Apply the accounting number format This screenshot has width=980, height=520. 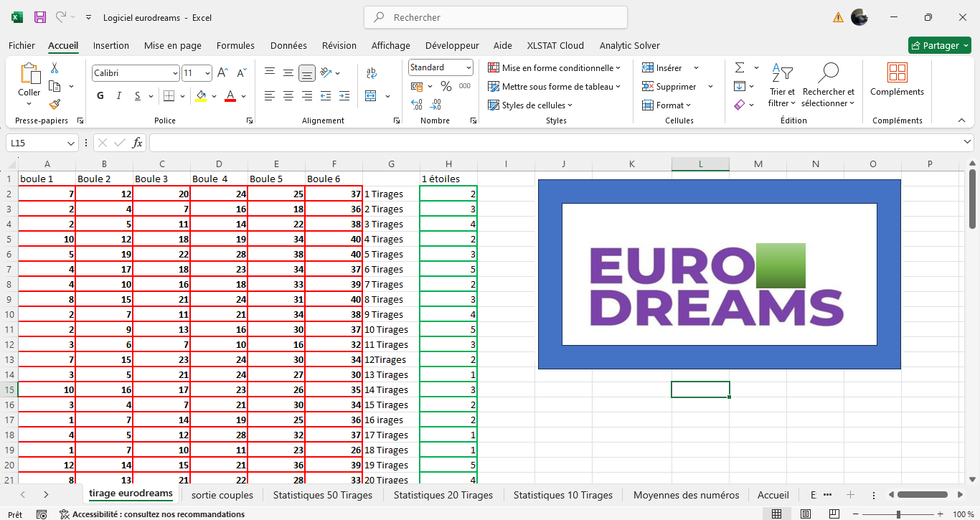(417, 86)
